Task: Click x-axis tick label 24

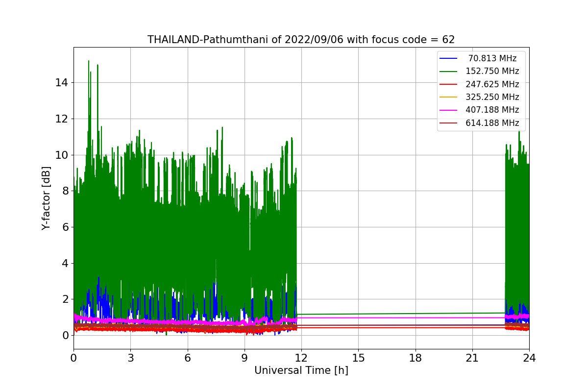Action: [x=529, y=357]
